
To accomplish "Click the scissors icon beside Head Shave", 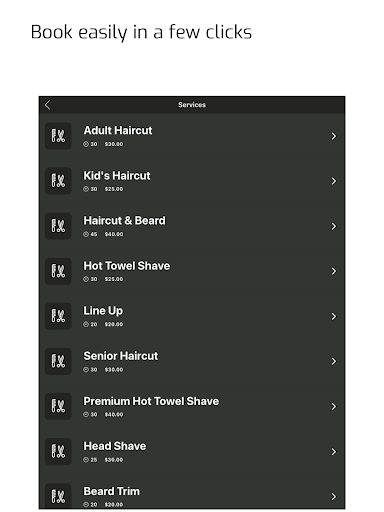I will coord(58,451).
